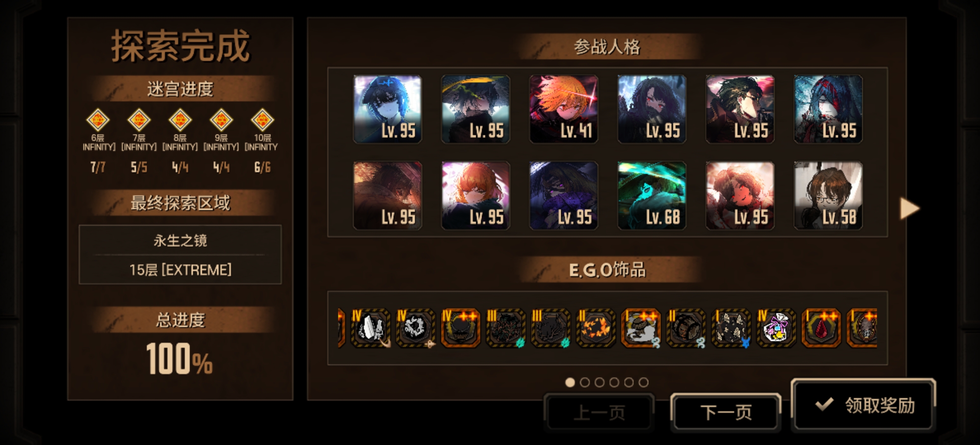Viewport: 980px width, 445px height.
Task: Open the Lv. 68 teal glowing identity portrait
Action: click(652, 195)
